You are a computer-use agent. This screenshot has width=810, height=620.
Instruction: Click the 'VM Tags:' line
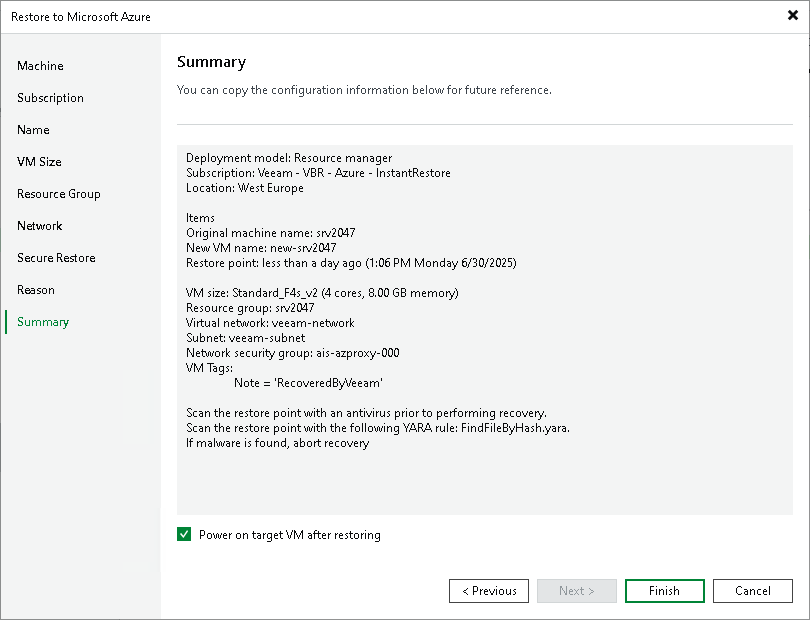click(210, 368)
